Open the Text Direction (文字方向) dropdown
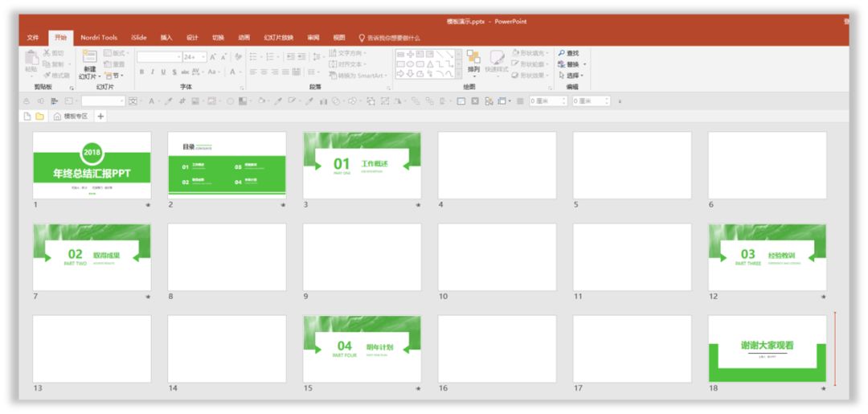 pyautogui.click(x=348, y=53)
